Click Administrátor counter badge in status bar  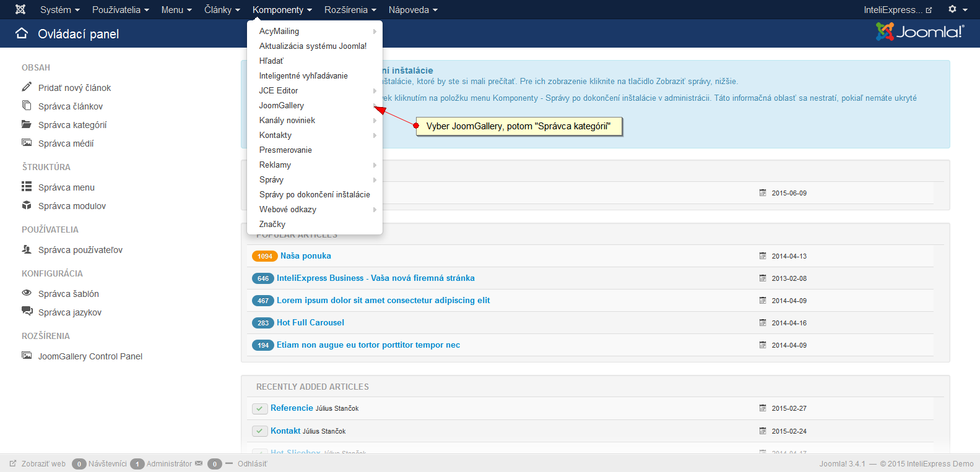coord(137,464)
